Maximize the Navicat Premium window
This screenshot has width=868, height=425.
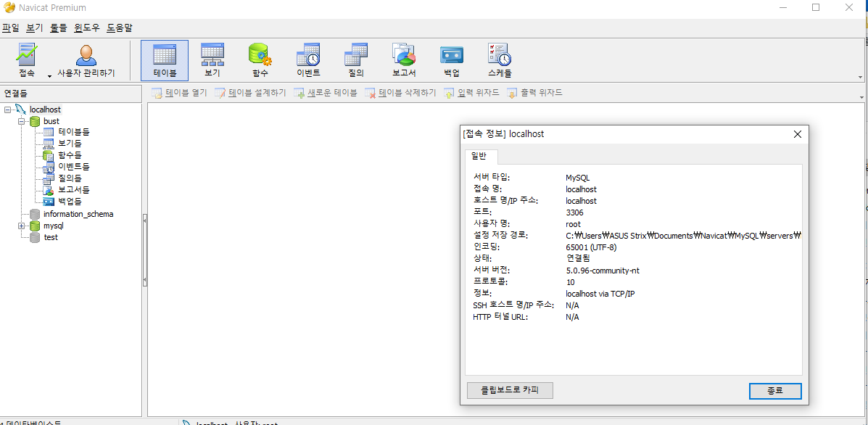[x=815, y=8]
